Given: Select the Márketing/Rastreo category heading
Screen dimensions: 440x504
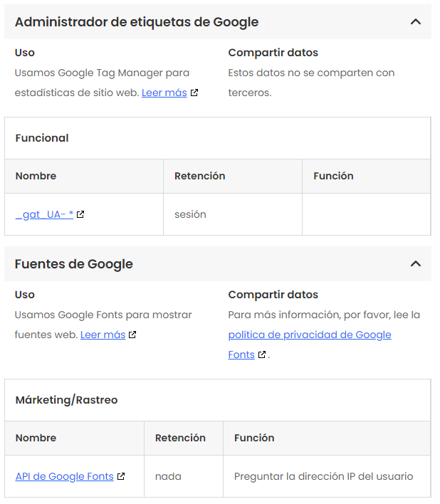Looking at the screenshot, I should pos(66,400).
